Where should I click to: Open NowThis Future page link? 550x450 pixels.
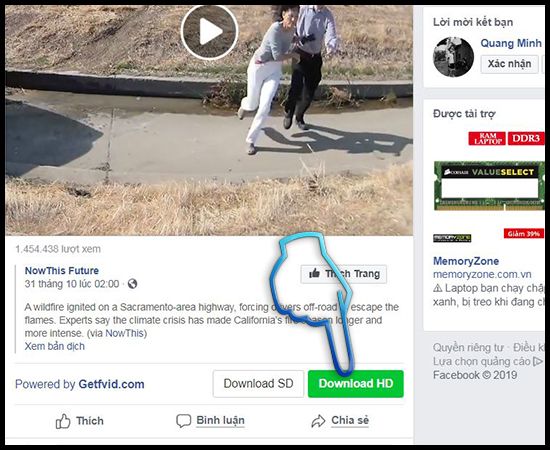click(x=62, y=270)
